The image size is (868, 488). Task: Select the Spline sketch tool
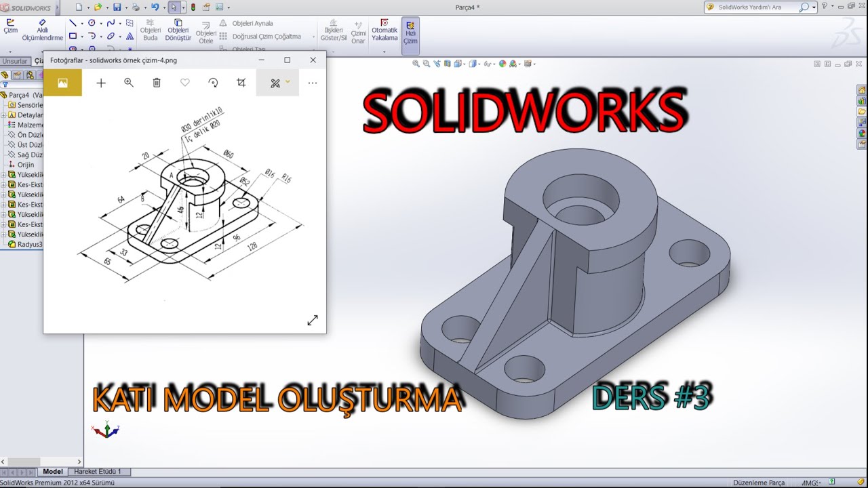point(111,23)
